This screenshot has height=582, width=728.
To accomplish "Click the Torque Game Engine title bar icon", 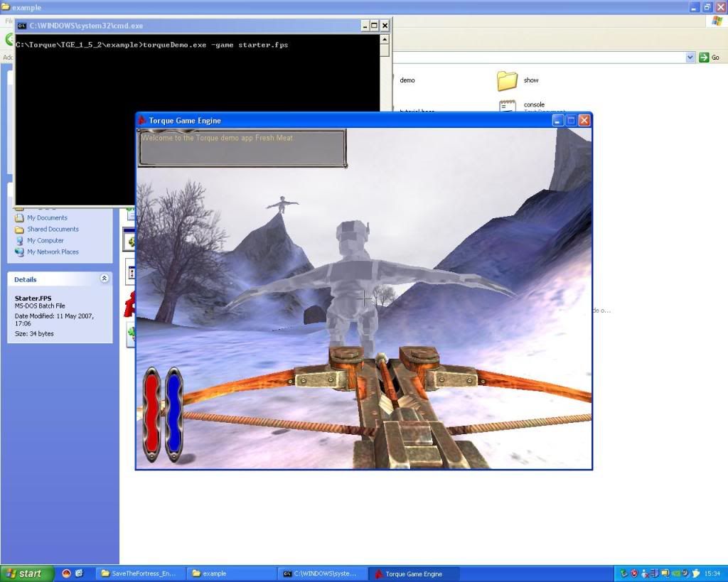I will (x=142, y=121).
